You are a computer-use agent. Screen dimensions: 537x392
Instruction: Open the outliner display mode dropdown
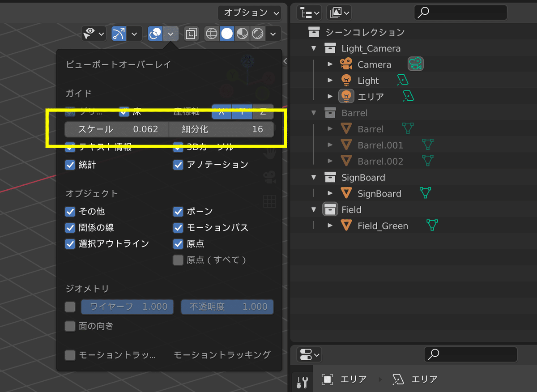click(x=339, y=13)
